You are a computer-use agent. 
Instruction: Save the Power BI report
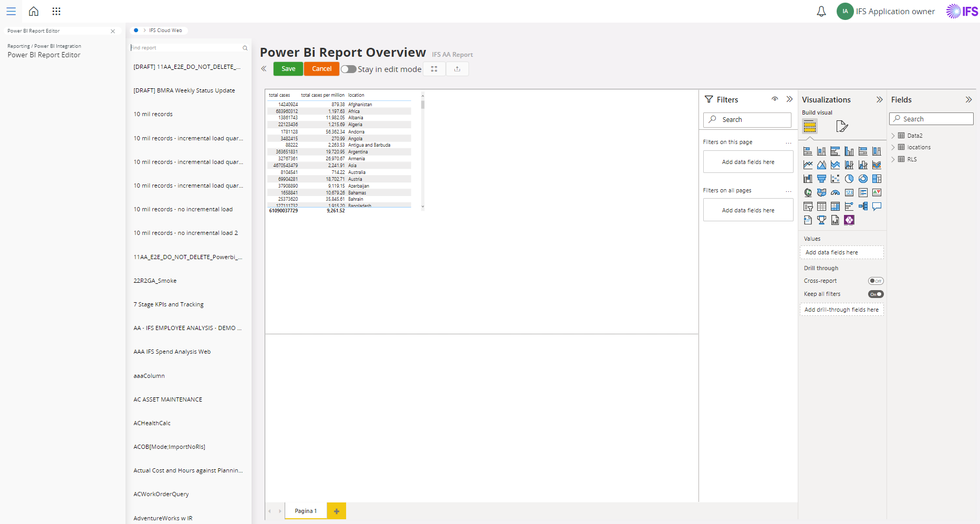(x=288, y=68)
